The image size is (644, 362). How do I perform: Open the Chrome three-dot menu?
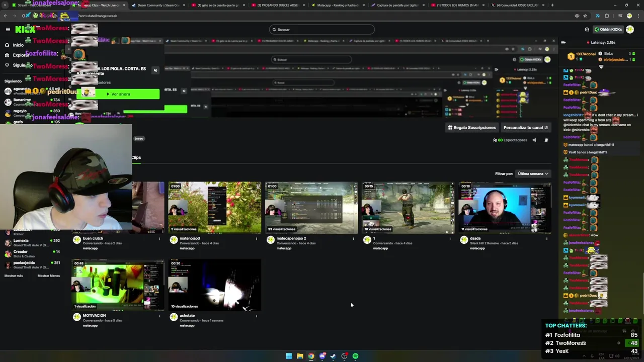coord(638,16)
